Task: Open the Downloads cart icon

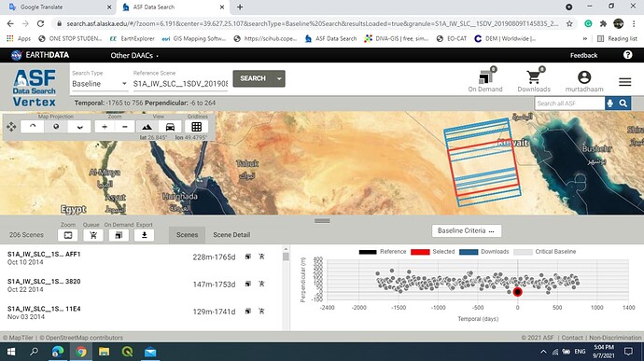Action: (534, 78)
